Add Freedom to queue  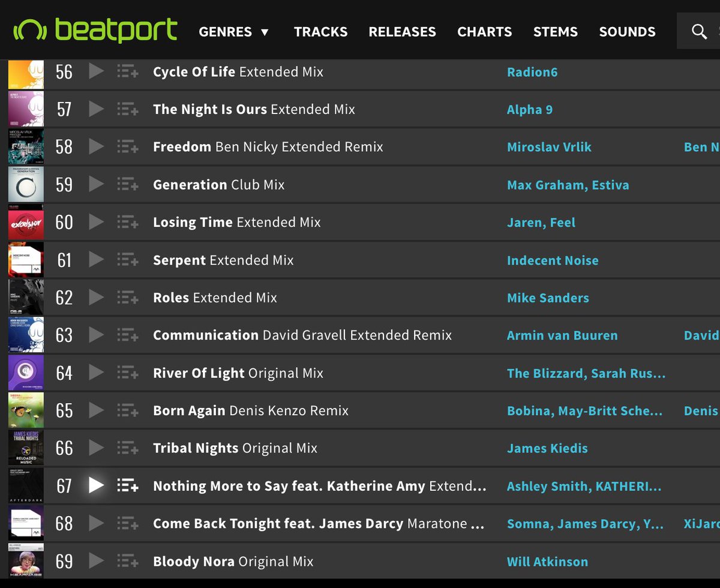pyautogui.click(x=128, y=147)
